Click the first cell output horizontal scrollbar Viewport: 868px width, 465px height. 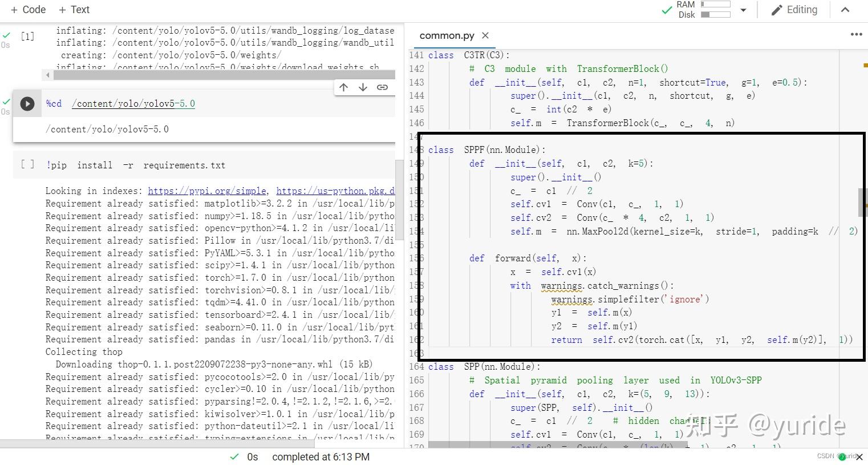(219, 75)
